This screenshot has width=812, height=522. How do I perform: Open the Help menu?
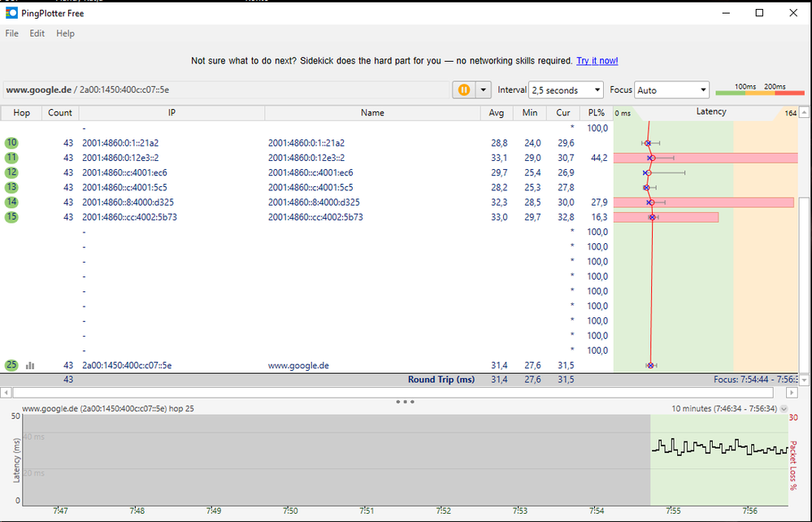click(65, 33)
